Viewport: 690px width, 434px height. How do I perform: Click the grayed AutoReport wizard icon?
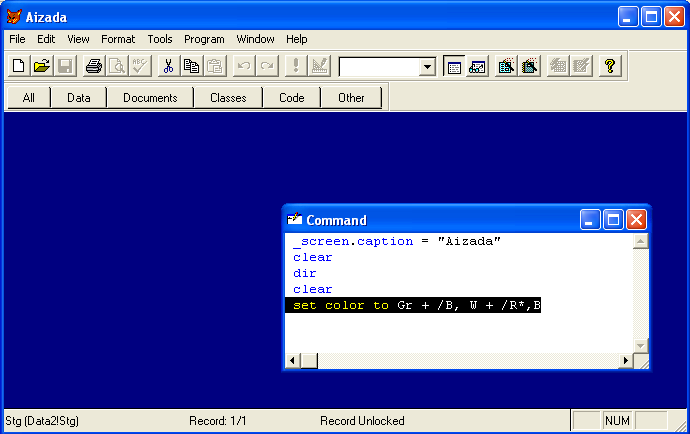(581, 66)
